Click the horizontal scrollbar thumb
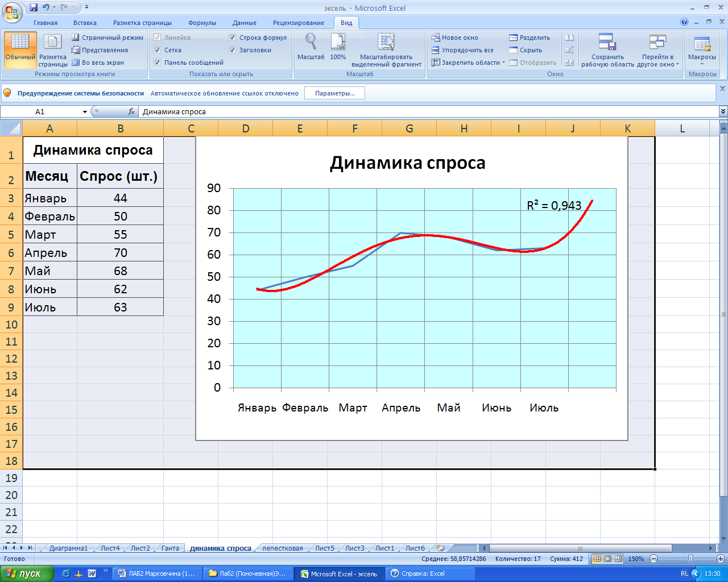Viewport: 728px width, 582px height. click(580, 548)
